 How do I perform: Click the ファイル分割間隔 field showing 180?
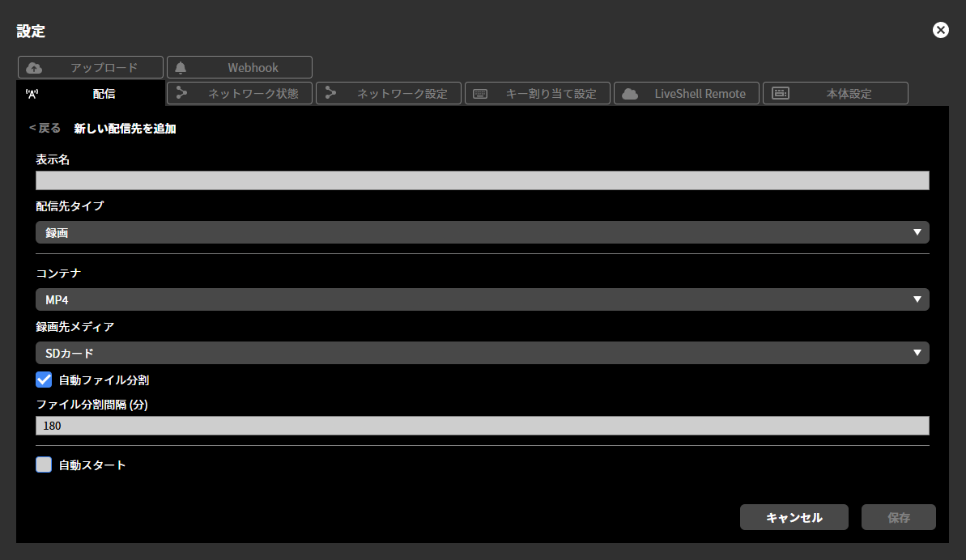[482, 425]
